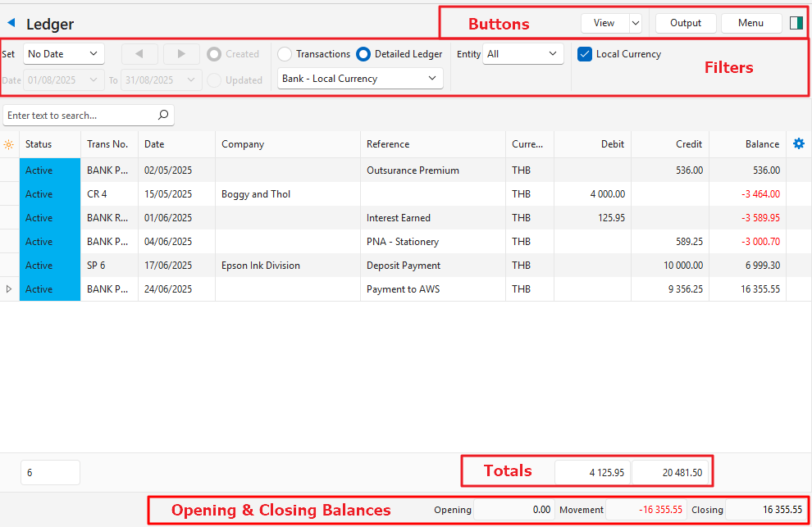Click the Output button
812x527 pixels.
pyautogui.click(x=686, y=23)
